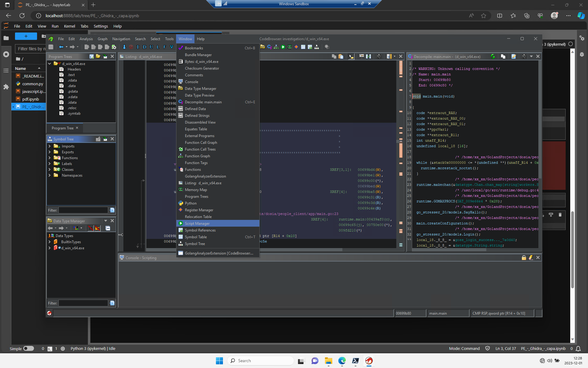This screenshot has height=368, width=588.
Task: Navigate back using the blue back arrow
Action: [61, 47]
